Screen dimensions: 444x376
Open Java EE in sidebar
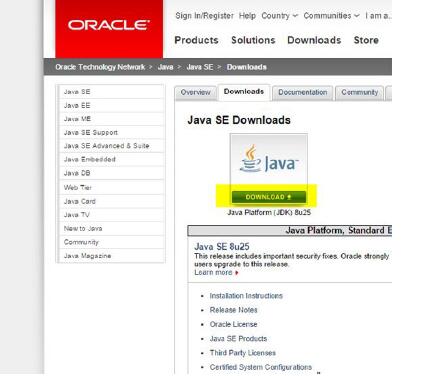[111, 105]
